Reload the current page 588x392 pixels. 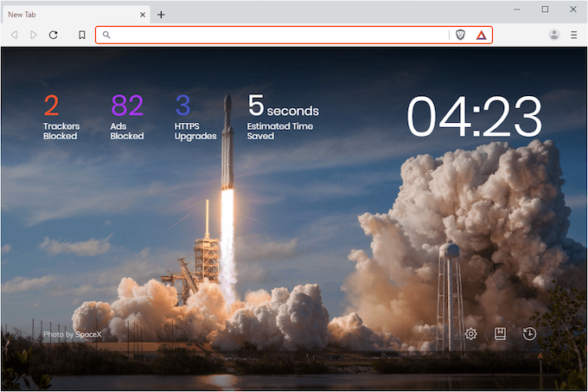[x=54, y=35]
